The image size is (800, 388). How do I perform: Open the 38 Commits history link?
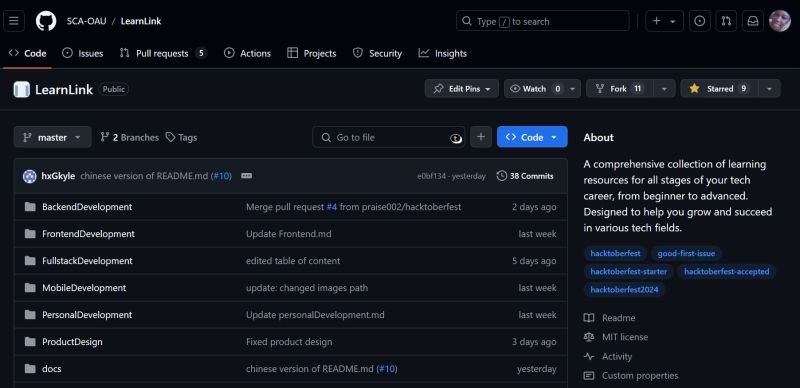tap(525, 176)
